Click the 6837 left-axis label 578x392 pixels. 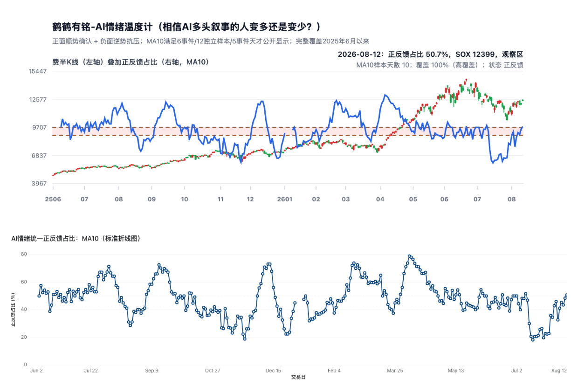point(40,155)
